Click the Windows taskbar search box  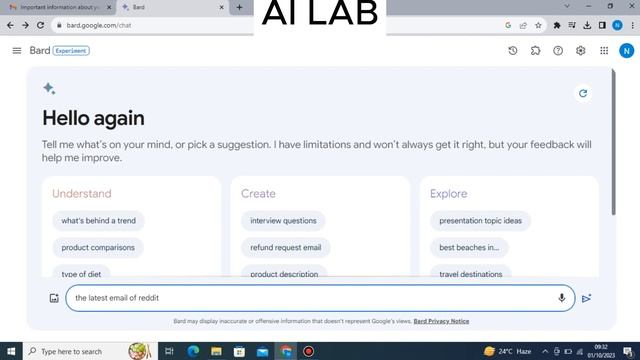[90, 351]
